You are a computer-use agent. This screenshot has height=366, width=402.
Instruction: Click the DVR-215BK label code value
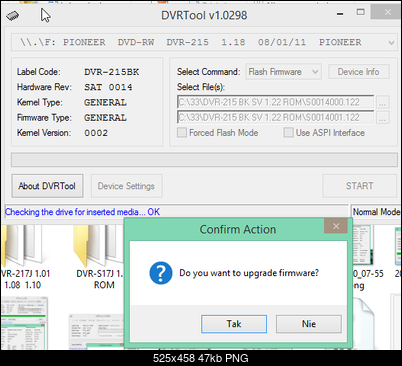[x=112, y=72]
